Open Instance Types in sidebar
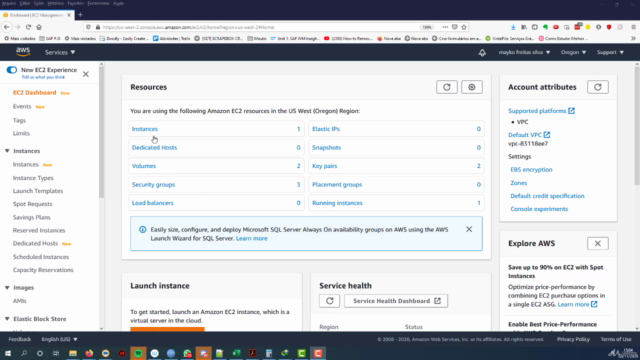This screenshot has height=360, width=640. (33, 178)
